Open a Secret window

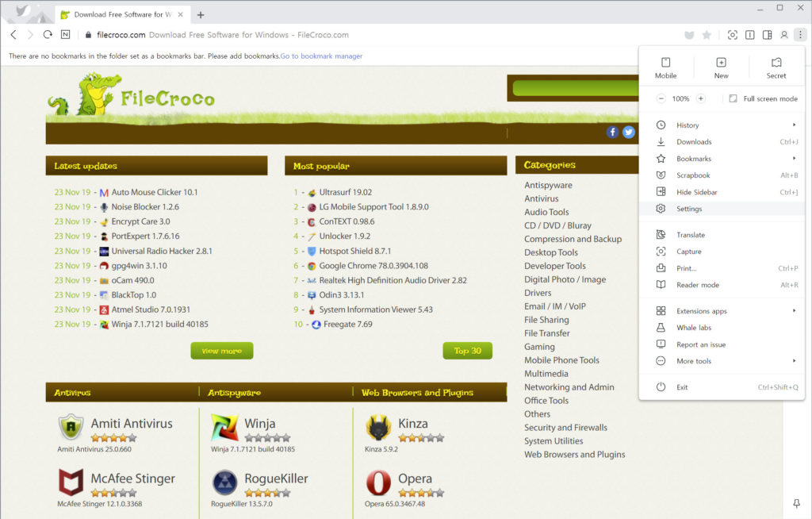776,68
